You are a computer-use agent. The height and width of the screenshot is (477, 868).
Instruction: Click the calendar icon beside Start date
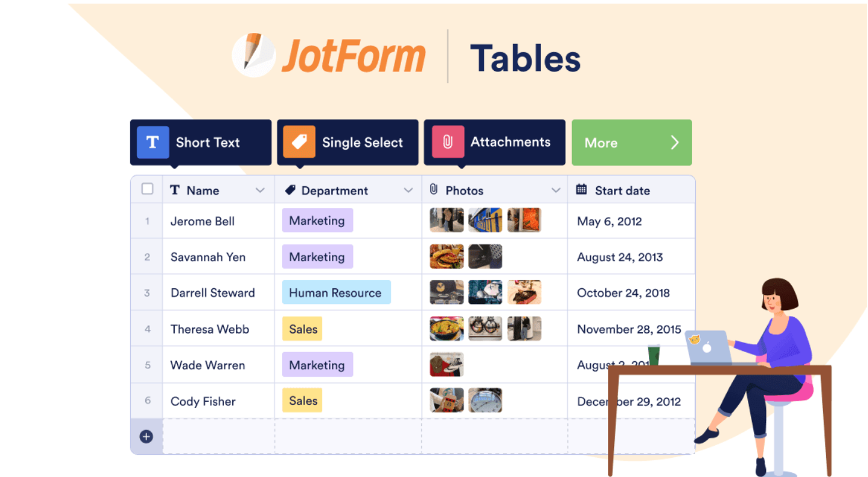click(581, 190)
